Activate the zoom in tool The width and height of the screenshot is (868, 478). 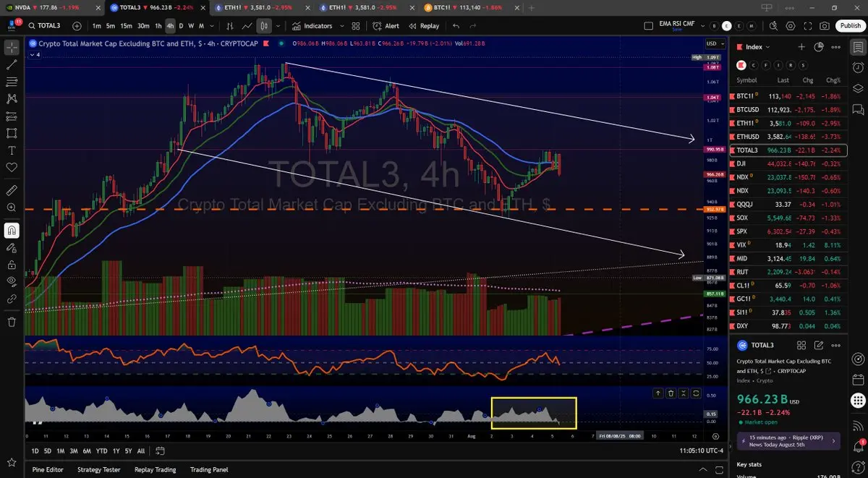point(12,208)
